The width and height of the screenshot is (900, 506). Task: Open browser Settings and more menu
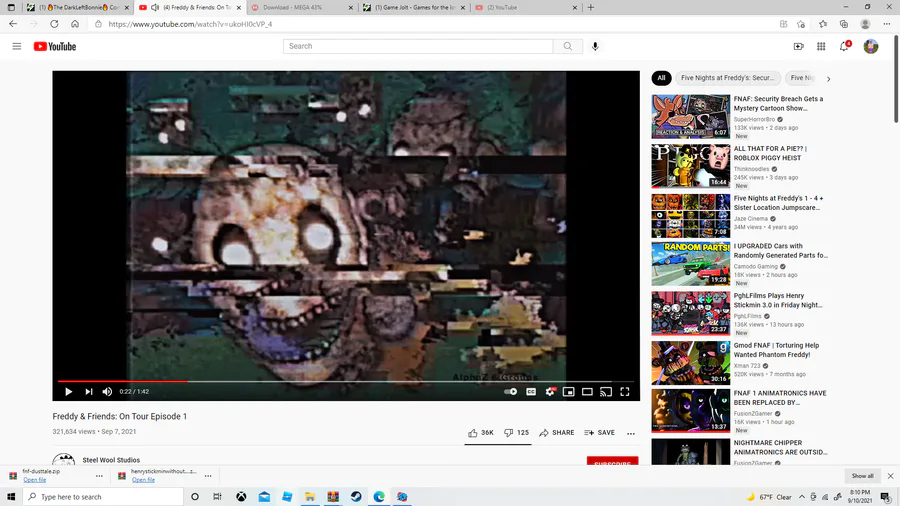tap(887, 24)
